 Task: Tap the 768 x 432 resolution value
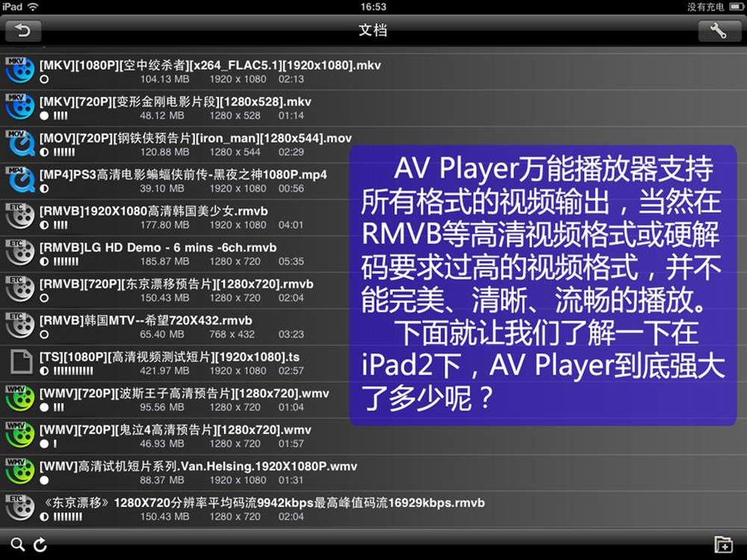click(x=232, y=335)
